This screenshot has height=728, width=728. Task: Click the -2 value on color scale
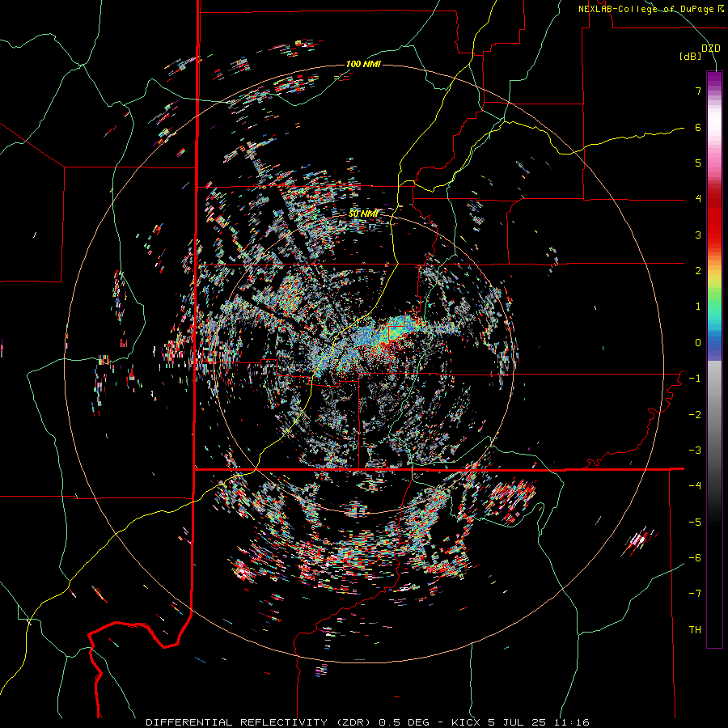coord(695,415)
